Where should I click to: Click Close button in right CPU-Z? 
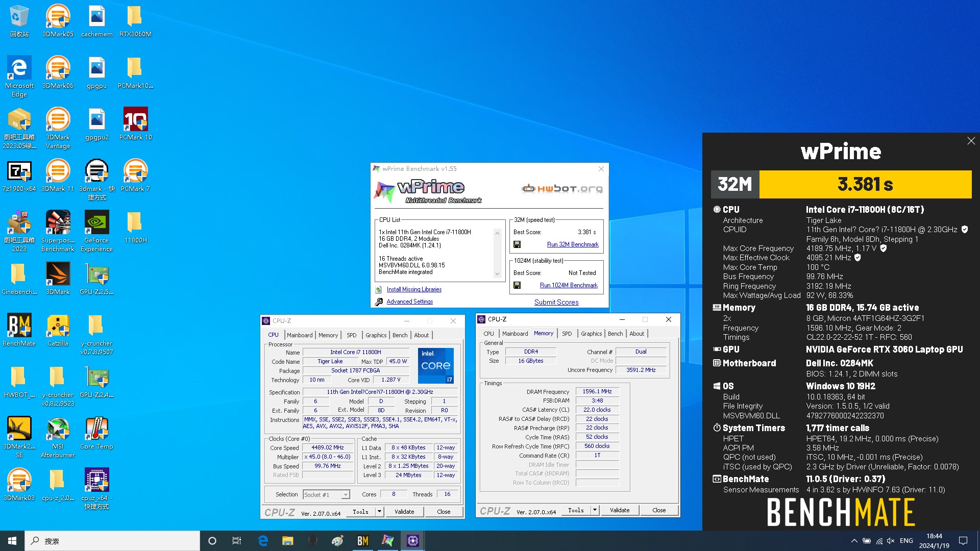tap(659, 510)
